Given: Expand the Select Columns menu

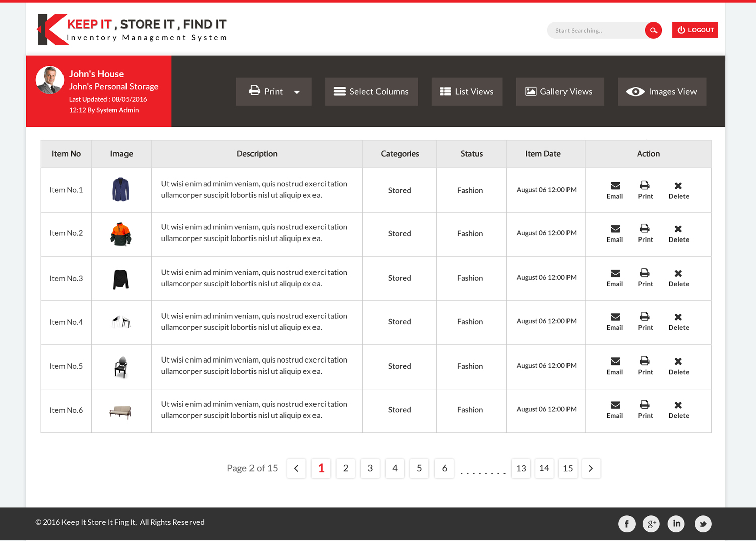Looking at the screenshot, I should click(371, 91).
